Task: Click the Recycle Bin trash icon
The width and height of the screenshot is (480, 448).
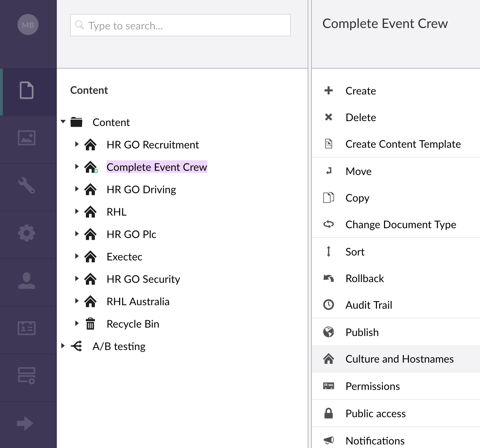Action: coord(90,324)
